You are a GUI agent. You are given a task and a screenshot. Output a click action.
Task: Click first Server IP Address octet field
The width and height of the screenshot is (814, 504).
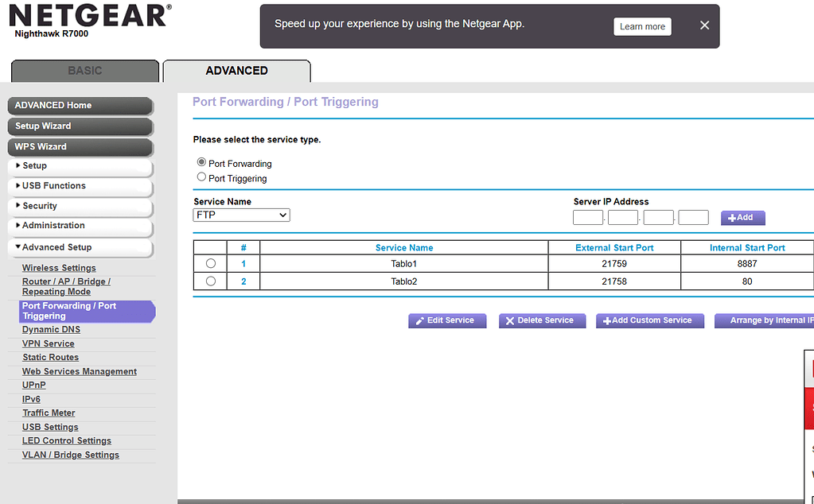588,218
